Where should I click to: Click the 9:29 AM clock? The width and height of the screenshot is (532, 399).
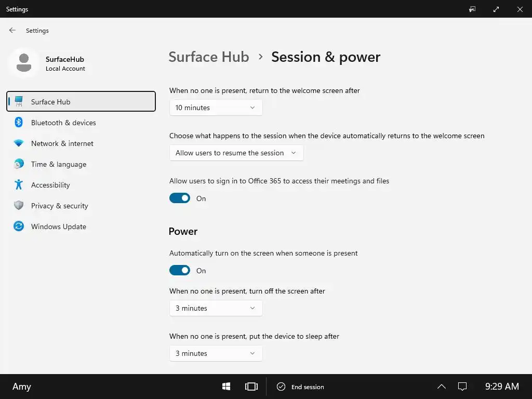click(502, 387)
